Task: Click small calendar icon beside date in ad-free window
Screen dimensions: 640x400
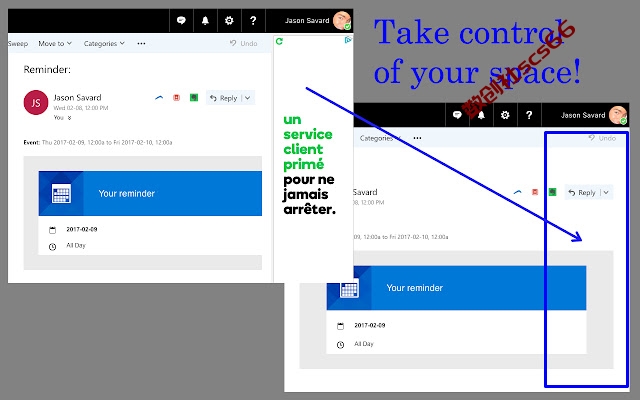Action: click(340, 326)
